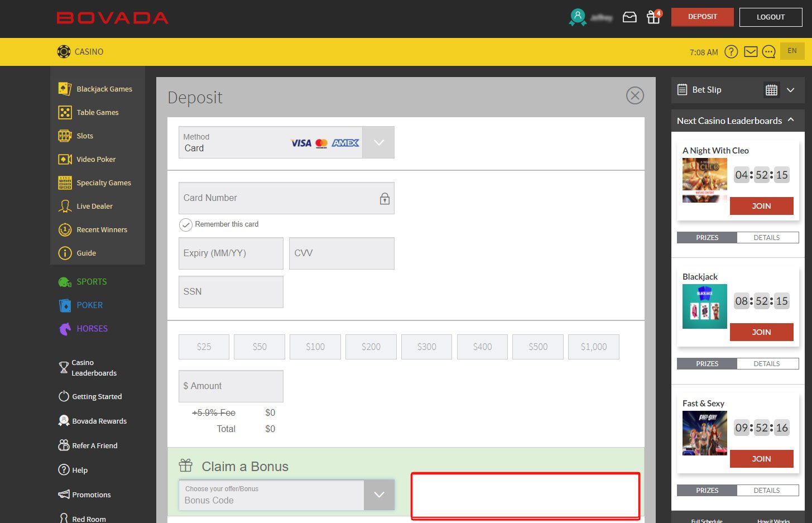
Task: Click the Live Dealer person icon
Action: [65, 206]
